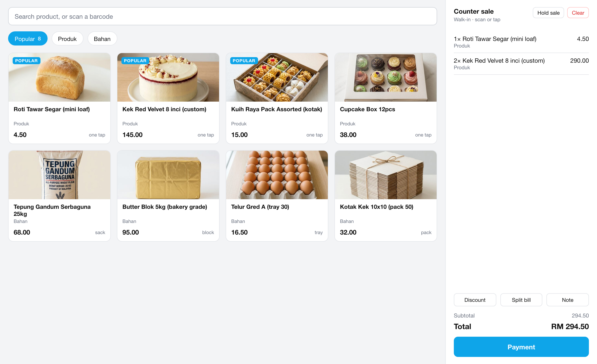Image resolution: width=597 pixels, height=364 pixels.
Task: Open the Split bill option
Action: pos(521,300)
